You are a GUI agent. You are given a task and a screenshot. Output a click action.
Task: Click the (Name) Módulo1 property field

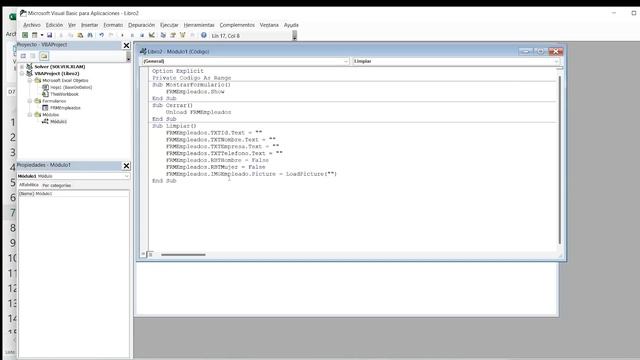tap(73, 194)
